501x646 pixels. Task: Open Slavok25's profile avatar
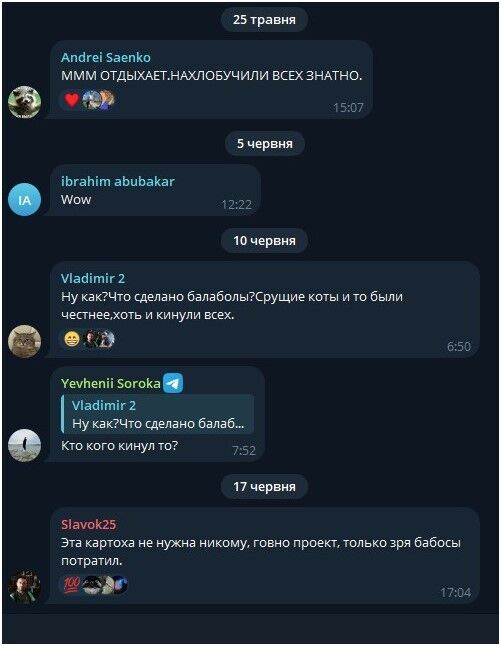coord(24,587)
